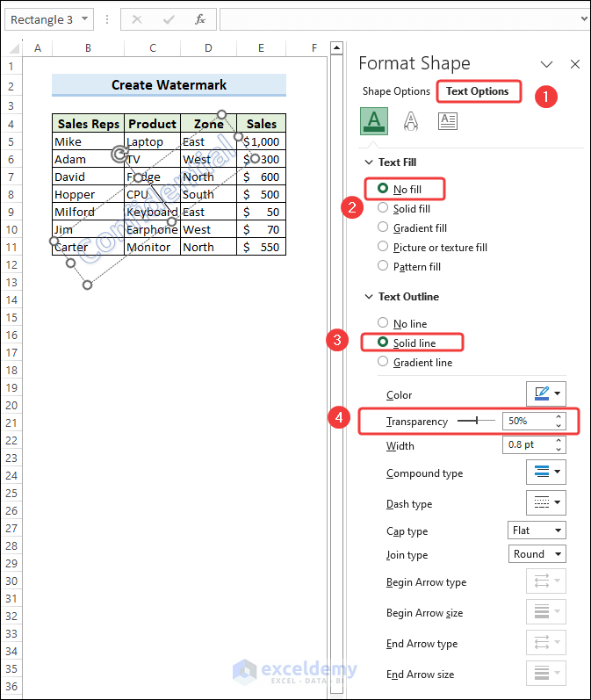Screen dimensions: 591x700
Task: Select the Solid fill radio button
Action: click(x=383, y=207)
